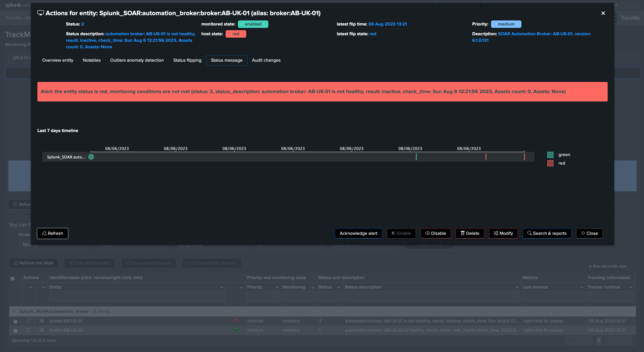Click the red alert message banner
The image size is (644, 352).
(x=322, y=92)
